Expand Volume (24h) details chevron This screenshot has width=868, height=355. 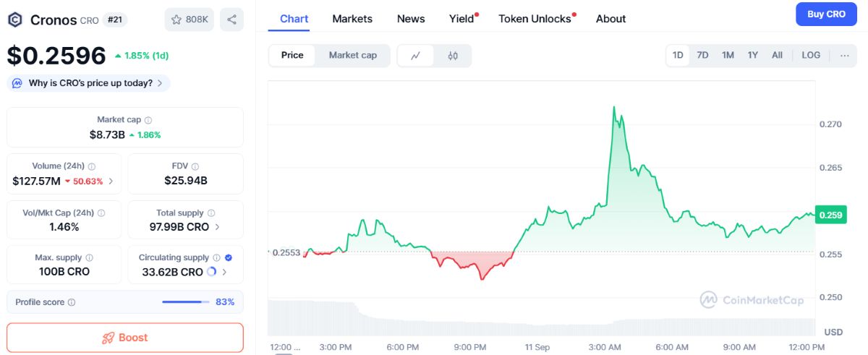pyautogui.click(x=111, y=181)
